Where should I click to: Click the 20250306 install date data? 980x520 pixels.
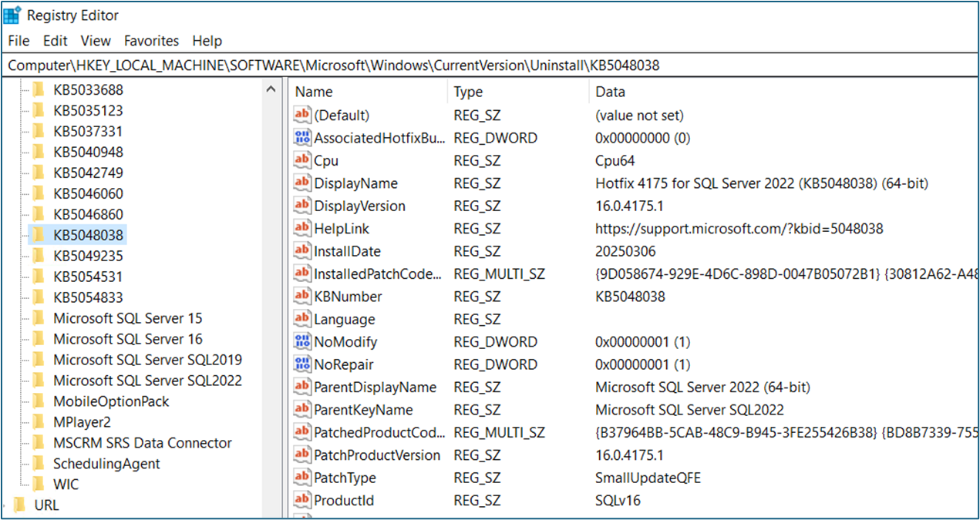(x=625, y=251)
